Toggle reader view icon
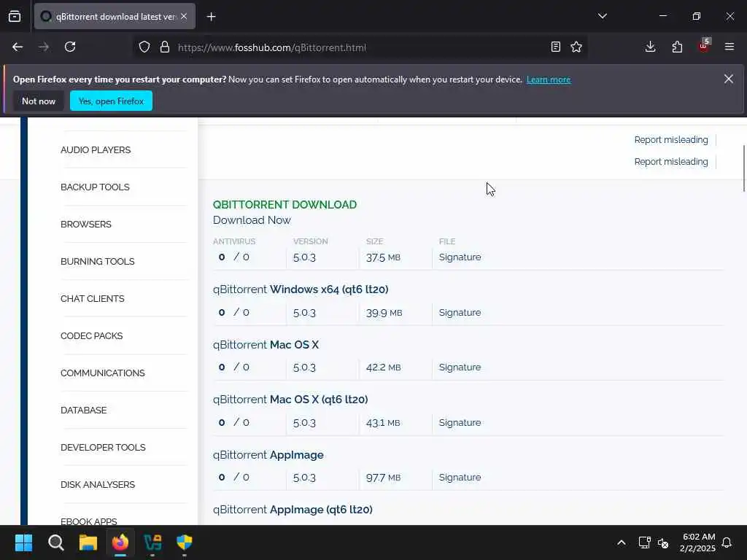 (555, 47)
